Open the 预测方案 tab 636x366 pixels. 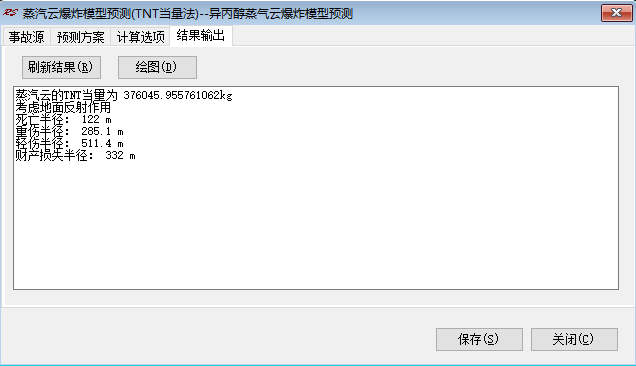[x=80, y=37]
